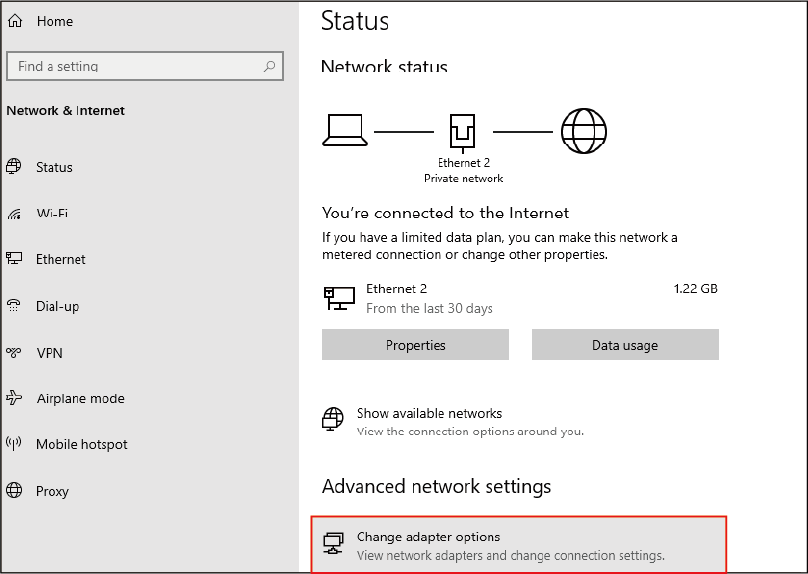Click the large Internet globe in diagram

pyautogui.click(x=584, y=130)
